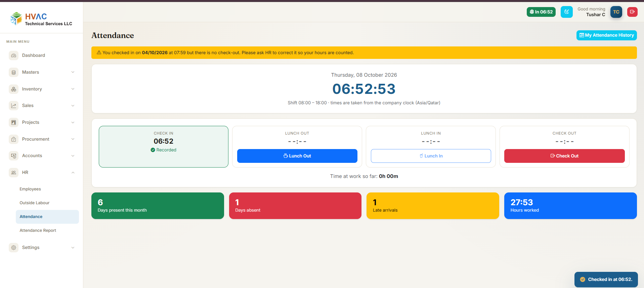The height and width of the screenshot is (288, 644).
Task: Click the Settings gear icon
Action: (x=13, y=248)
